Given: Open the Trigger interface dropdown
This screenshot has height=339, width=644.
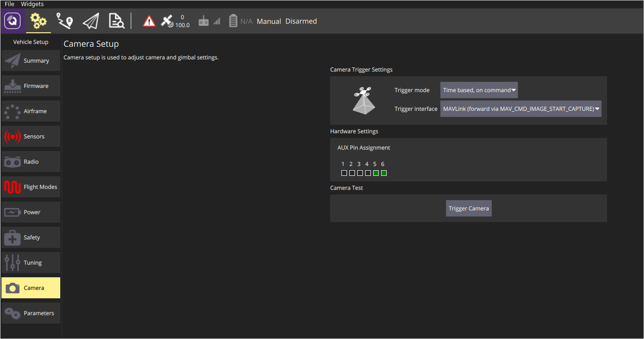Looking at the screenshot, I should click(521, 108).
